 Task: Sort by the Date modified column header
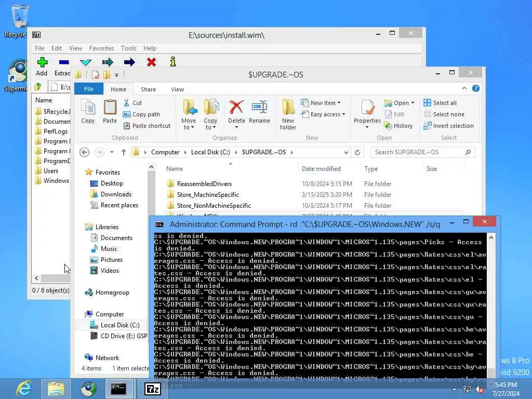[321, 169]
